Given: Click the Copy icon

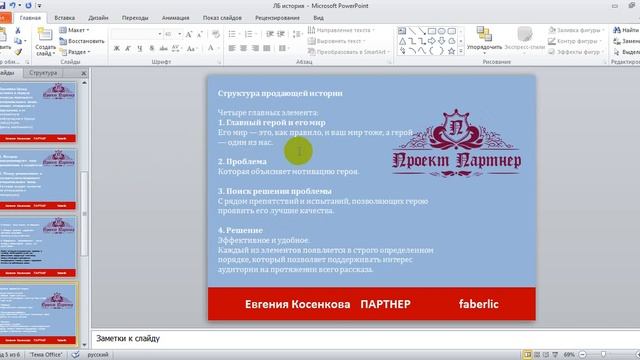Looking at the screenshot, I should (18, 41).
